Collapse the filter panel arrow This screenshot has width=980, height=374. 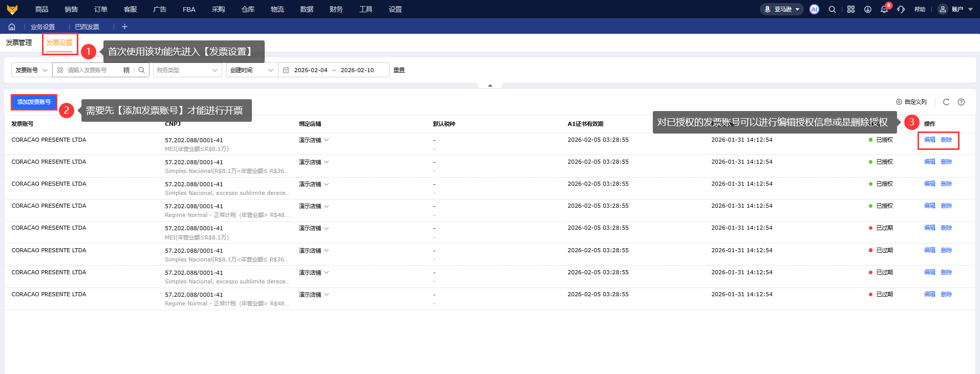[490, 85]
